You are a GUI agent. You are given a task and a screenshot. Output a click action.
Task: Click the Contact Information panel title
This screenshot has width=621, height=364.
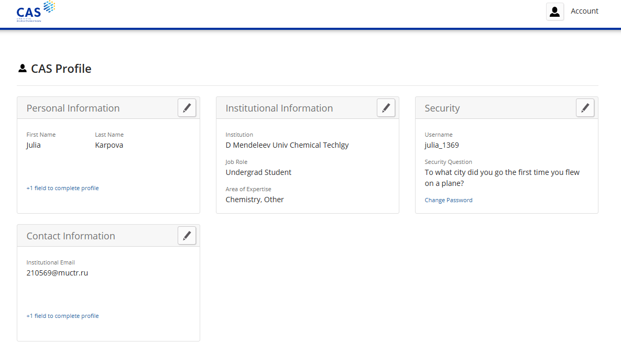71,236
